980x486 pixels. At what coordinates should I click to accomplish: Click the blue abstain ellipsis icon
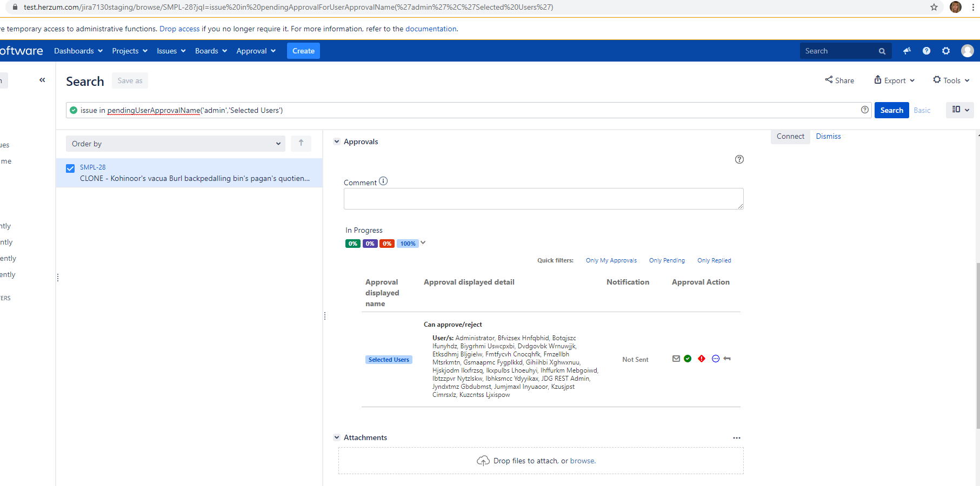716,359
